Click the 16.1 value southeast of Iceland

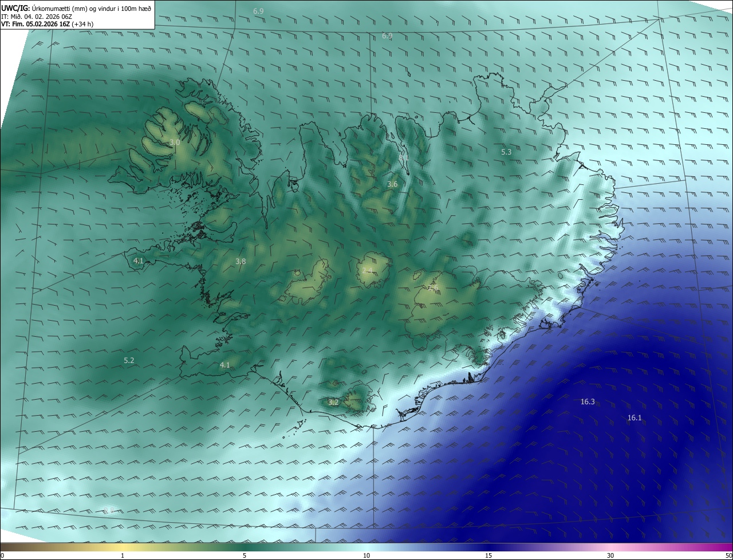(635, 418)
